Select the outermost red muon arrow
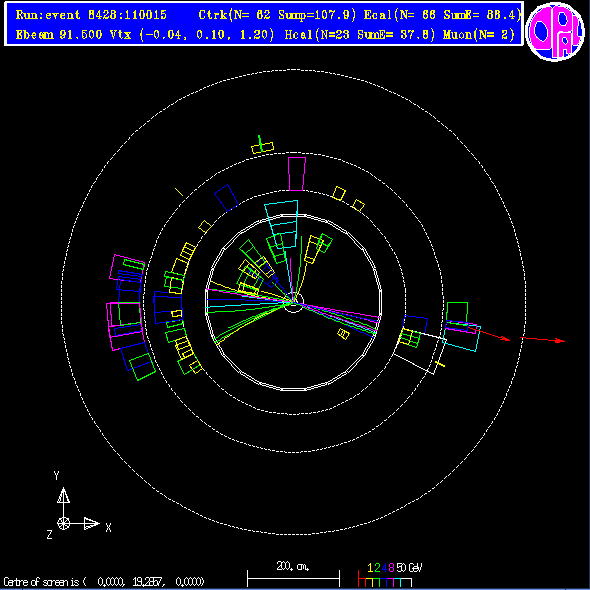Viewport: 590px width, 590px height. point(543,340)
